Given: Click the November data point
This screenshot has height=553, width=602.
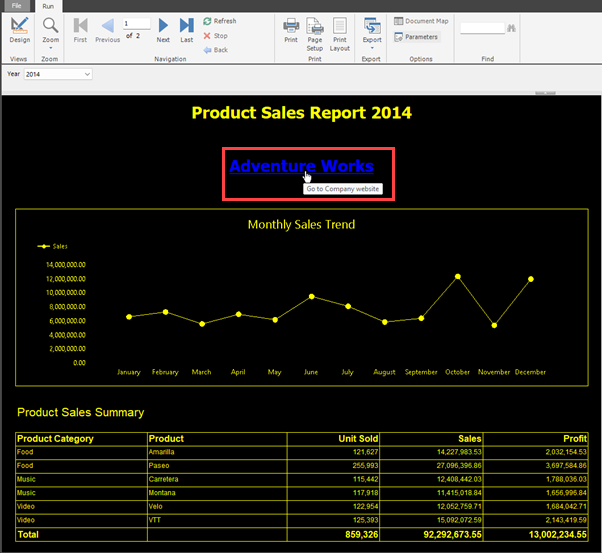Looking at the screenshot, I should [x=494, y=325].
